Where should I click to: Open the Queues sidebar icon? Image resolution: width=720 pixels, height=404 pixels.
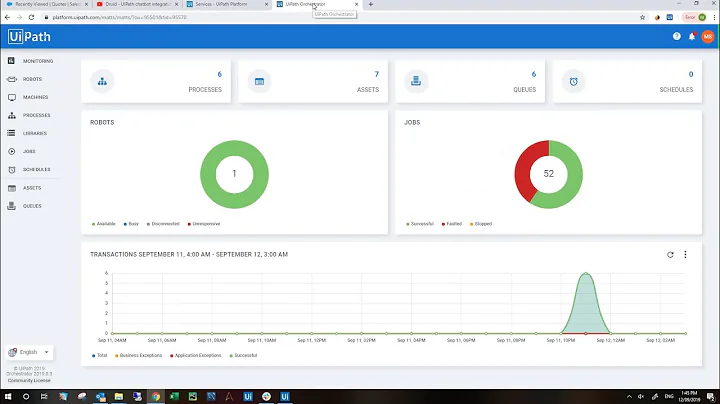pos(11,206)
